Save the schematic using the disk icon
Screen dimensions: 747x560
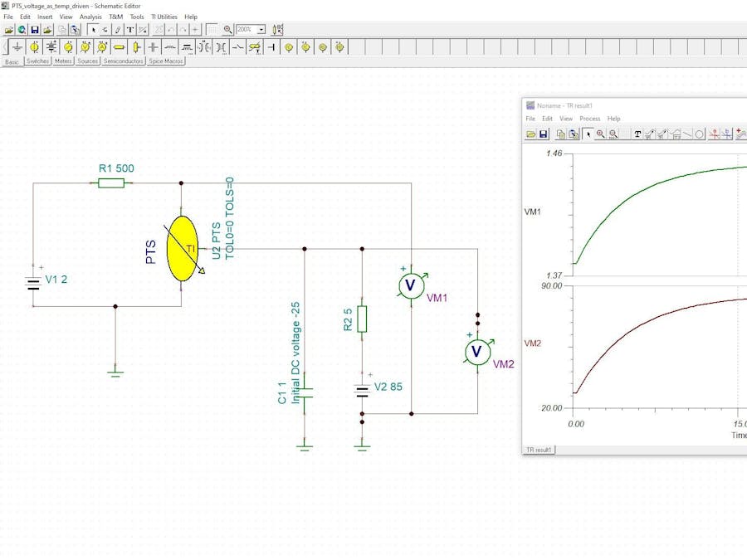(33, 30)
